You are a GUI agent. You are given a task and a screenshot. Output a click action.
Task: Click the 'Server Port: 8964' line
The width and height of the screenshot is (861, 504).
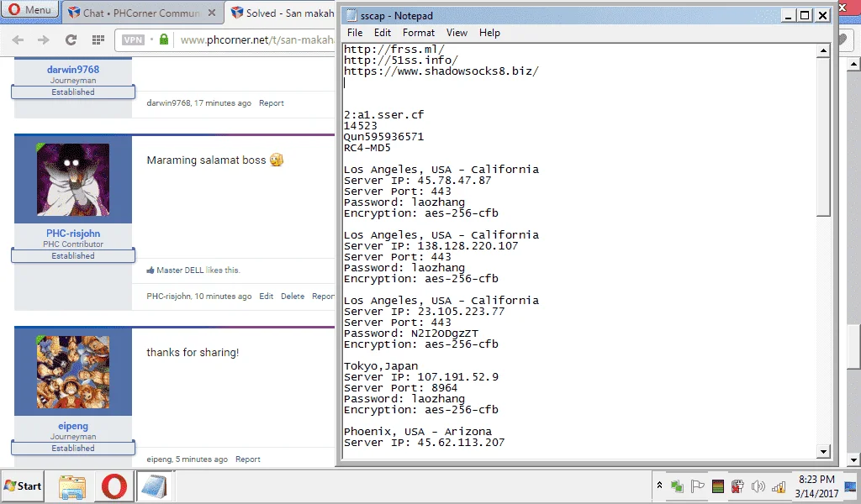[400, 388]
